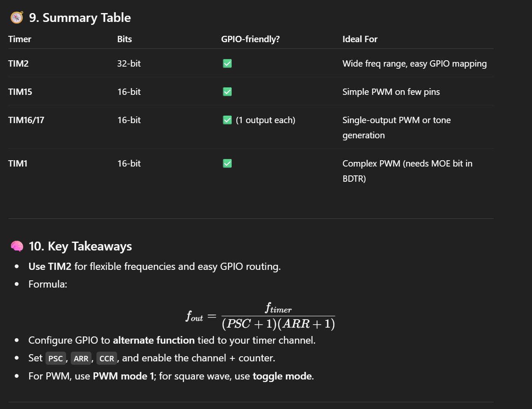Click the green checkmark in the TIM16/17 row
Viewport: 532px width, 409px height.
pos(227,120)
